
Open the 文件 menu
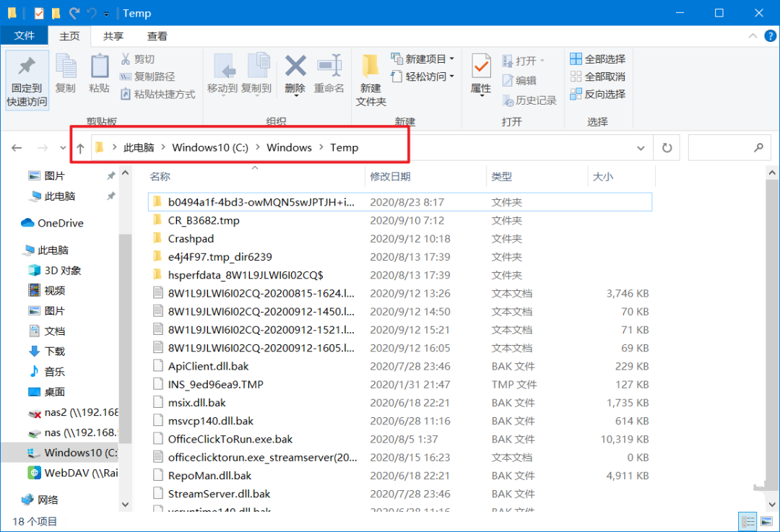coord(24,35)
